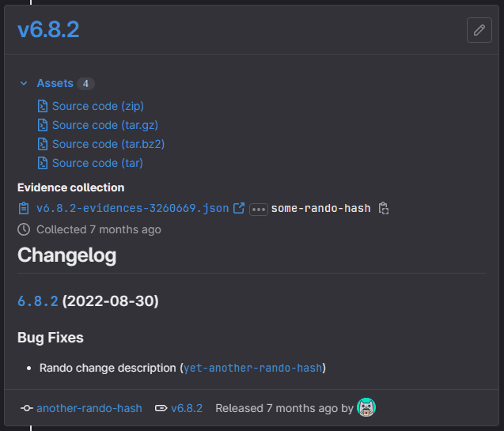
Task: Open the v6.8.2 tag link in footer
Action: [187, 408]
